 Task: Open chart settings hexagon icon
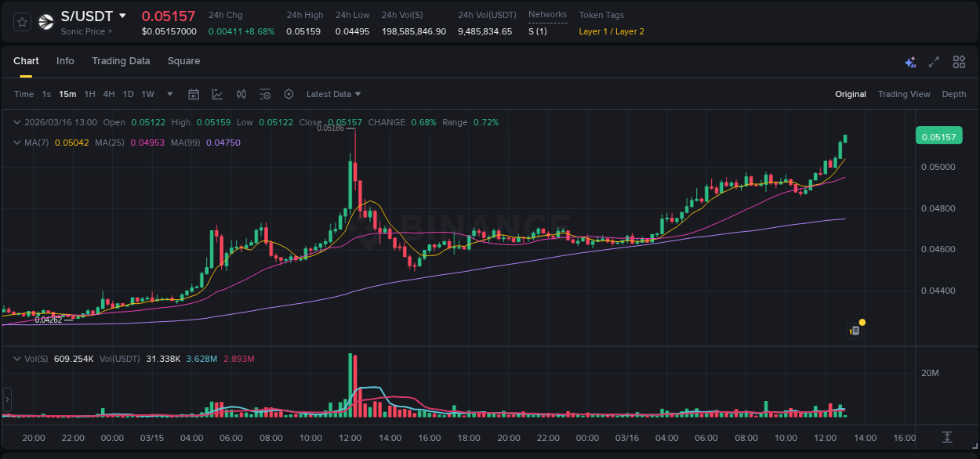[289, 94]
